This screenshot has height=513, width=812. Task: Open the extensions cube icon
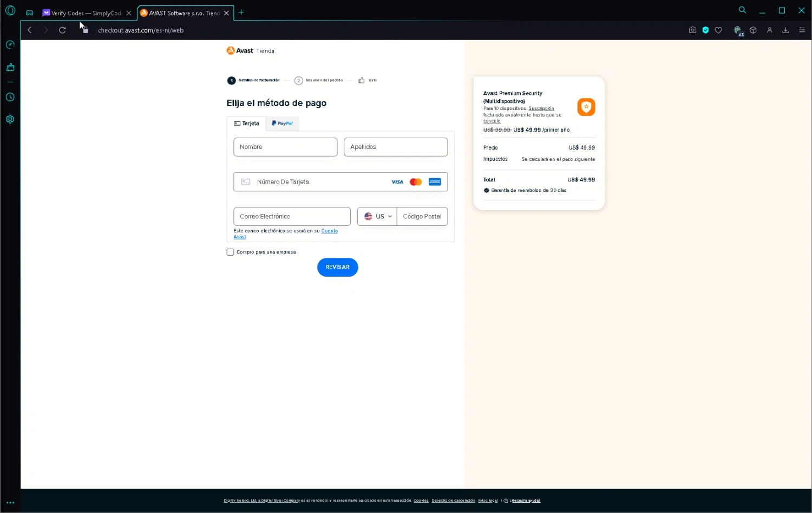753,30
